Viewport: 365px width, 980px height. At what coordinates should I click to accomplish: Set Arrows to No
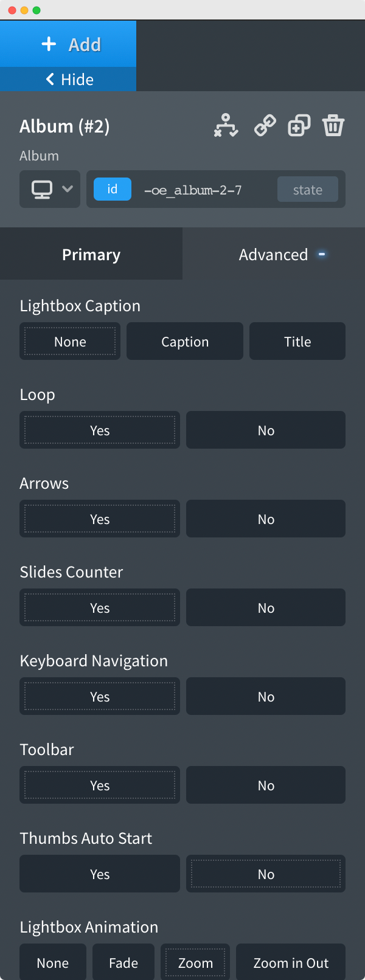[x=266, y=519]
